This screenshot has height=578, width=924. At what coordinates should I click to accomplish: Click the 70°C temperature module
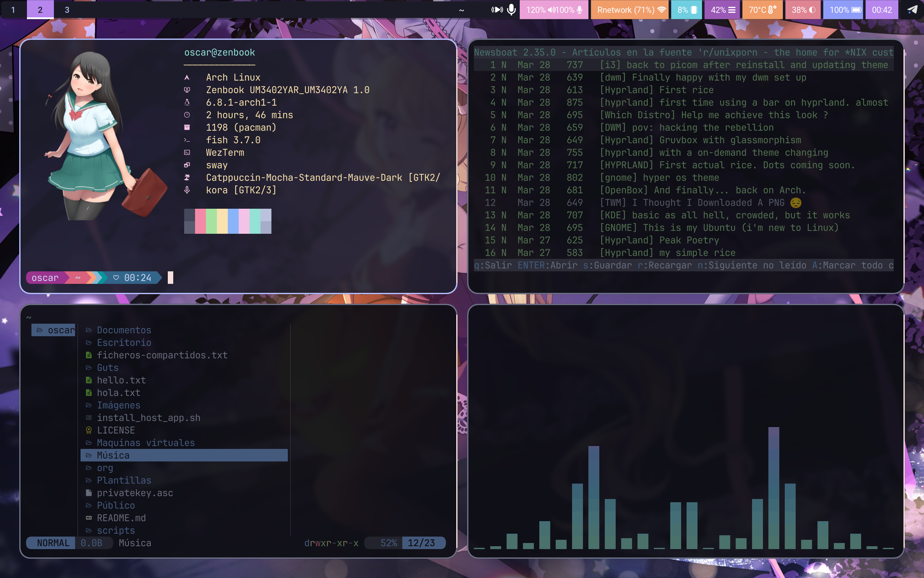click(x=762, y=10)
